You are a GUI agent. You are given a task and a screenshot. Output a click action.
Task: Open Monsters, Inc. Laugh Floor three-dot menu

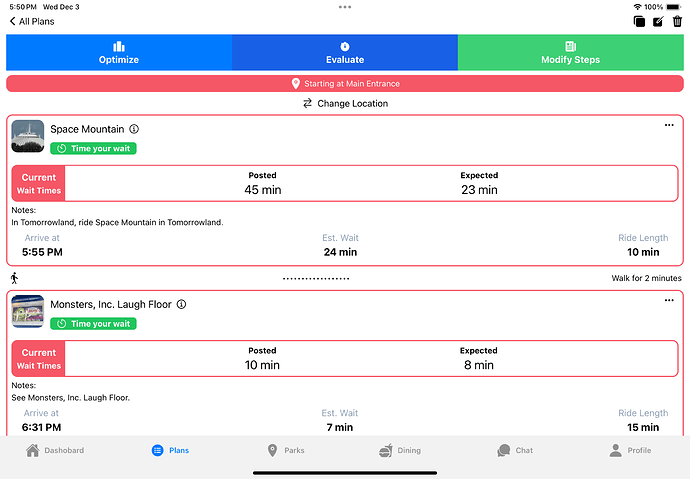(669, 300)
